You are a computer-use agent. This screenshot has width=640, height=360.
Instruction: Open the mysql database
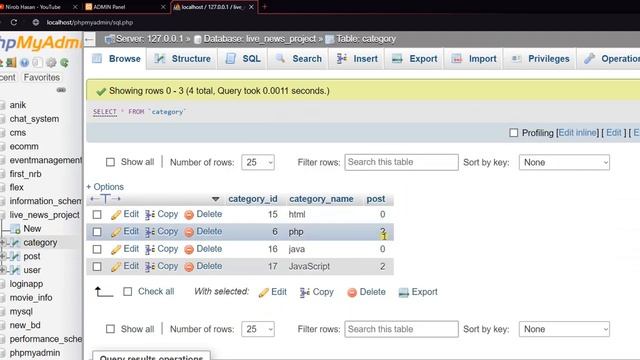pos(21,312)
